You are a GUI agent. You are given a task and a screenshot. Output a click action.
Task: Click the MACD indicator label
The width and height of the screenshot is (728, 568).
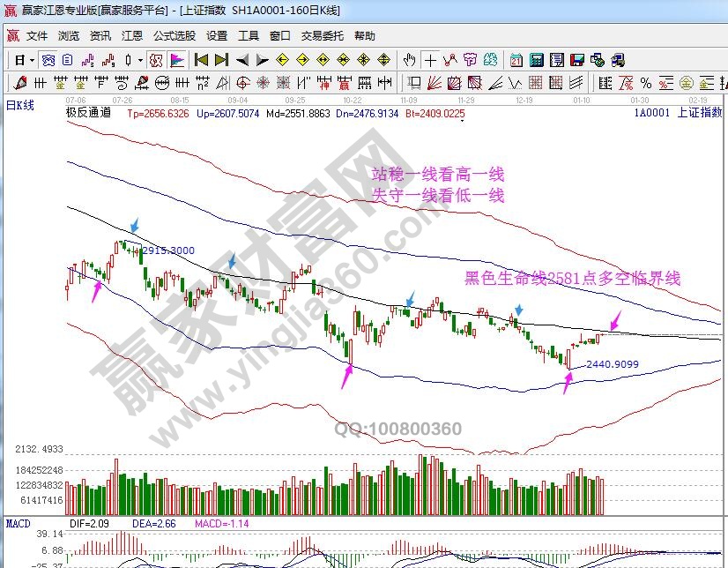click(x=18, y=524)
